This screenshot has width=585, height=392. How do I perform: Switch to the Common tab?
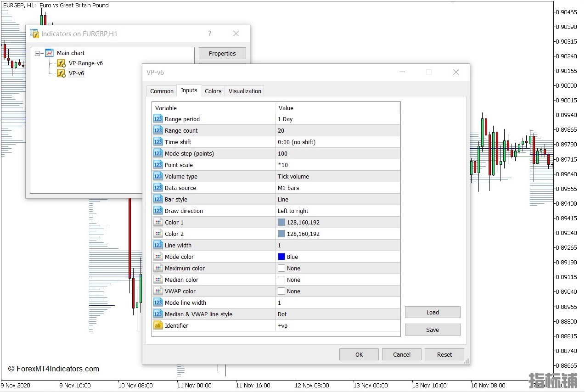[162, 91]
